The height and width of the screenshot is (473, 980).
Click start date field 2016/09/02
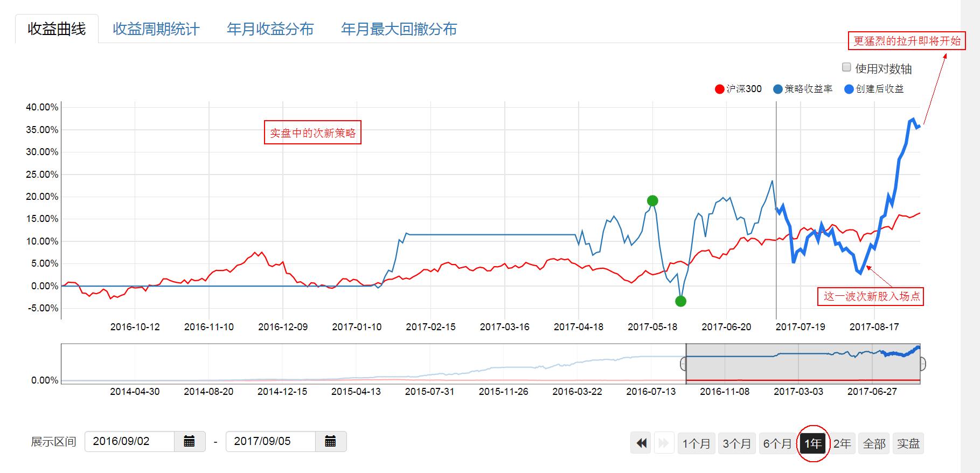pyautogui.click(x=130, y=442)
